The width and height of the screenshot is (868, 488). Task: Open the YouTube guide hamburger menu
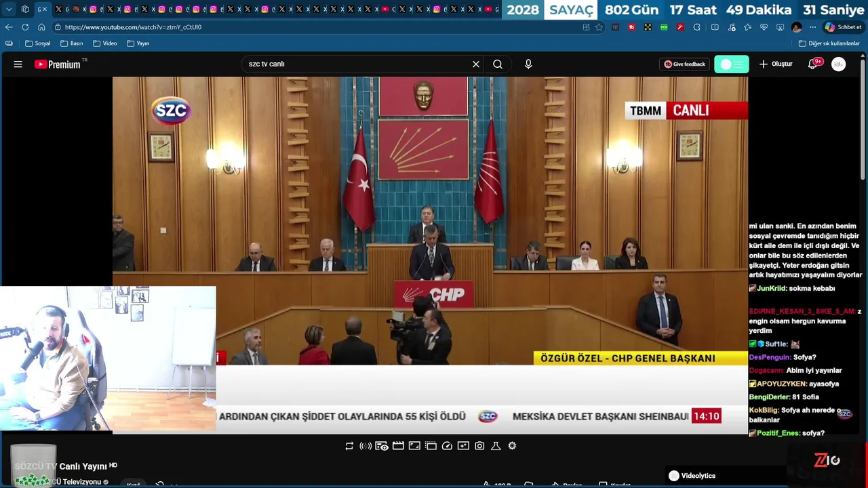(x=18, y=64)
